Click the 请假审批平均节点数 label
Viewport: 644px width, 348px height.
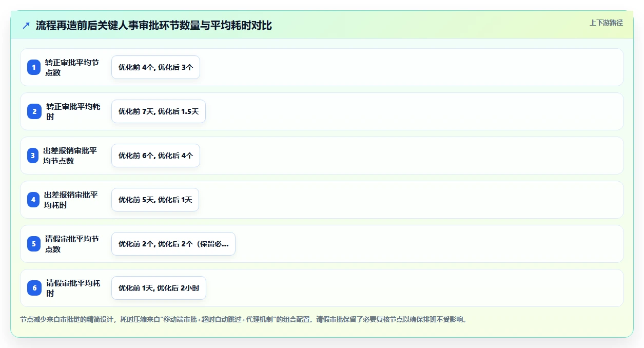(72, 244)
